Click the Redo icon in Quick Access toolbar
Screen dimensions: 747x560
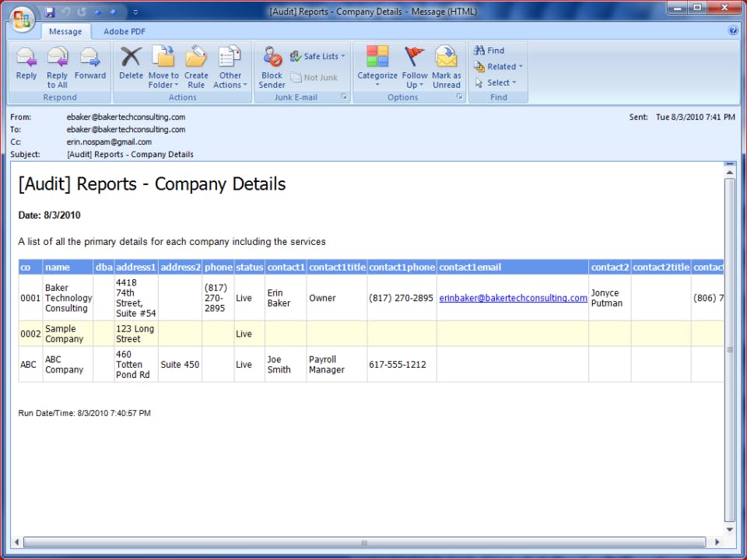click(82, 12)
